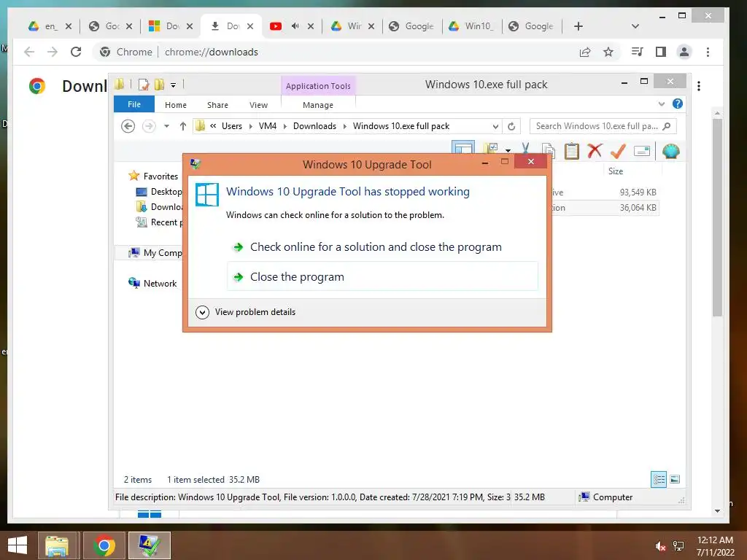
Task: Select the 93,549 KB file row
Action: [x=605, y=192]
